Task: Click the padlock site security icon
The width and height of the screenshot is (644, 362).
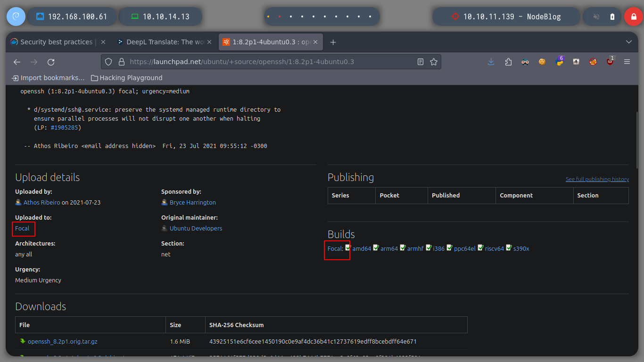Action: click(121, 62)
